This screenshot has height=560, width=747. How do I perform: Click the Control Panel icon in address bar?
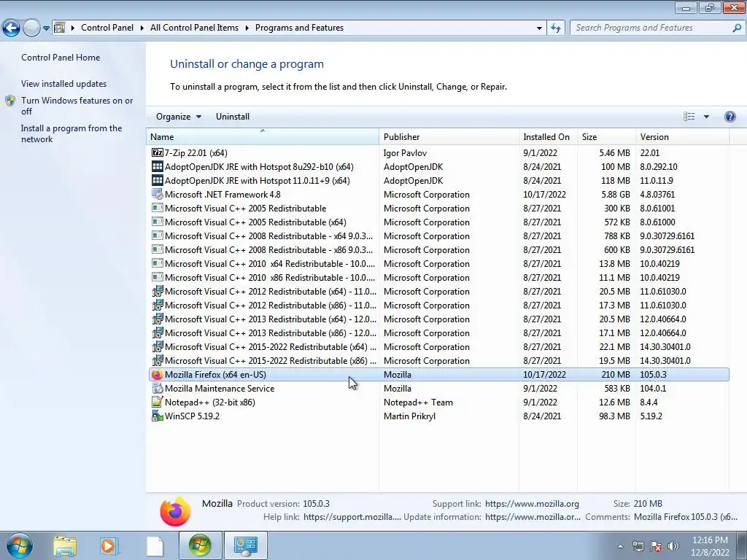coord(59,28)
